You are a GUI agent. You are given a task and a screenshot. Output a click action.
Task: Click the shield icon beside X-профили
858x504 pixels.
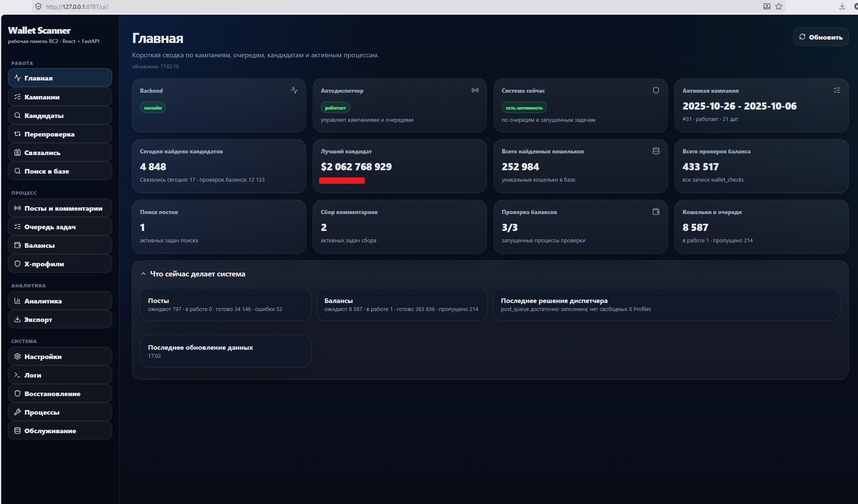pyautogui.click(x=17, y=263)
